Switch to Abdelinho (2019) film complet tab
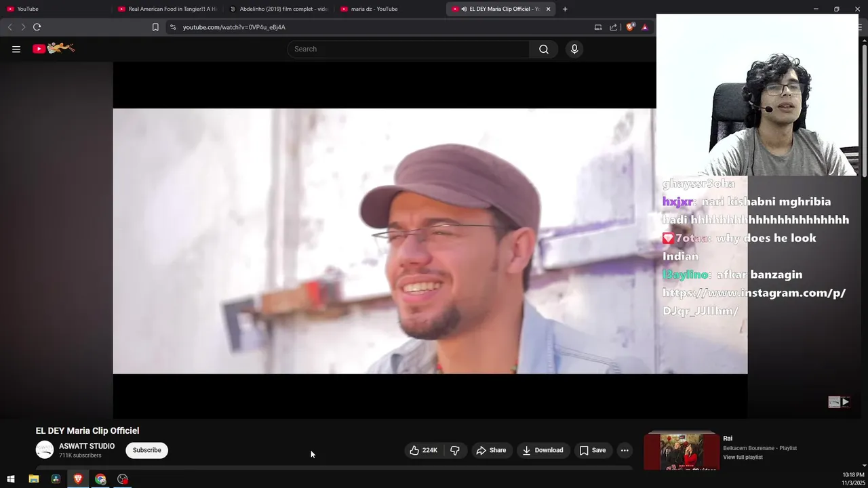This screenshot has height=488, width=868. click(278, 9)
